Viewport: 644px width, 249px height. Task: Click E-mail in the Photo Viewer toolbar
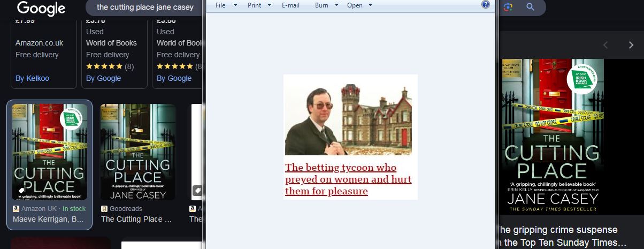point(291,5)
